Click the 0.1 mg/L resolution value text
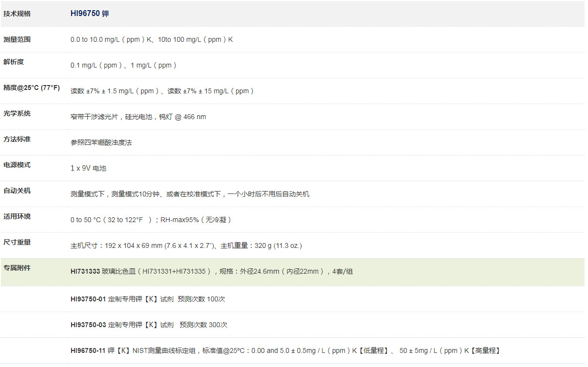This screenshot has width=588, height=367. [124, 65]
